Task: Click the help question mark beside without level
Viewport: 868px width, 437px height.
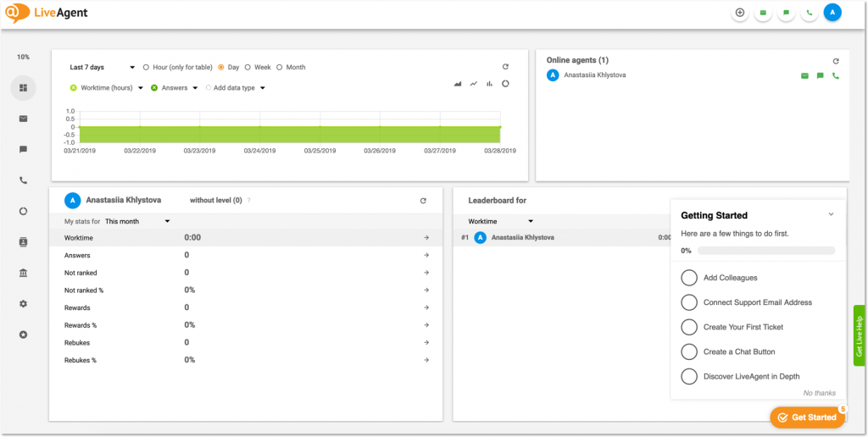Action: point(248,201)
